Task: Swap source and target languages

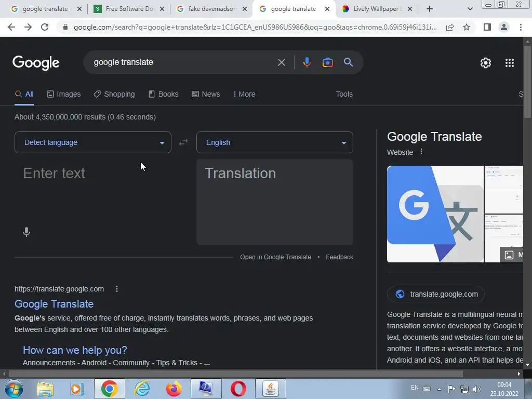Action: [x=183, y=142]
